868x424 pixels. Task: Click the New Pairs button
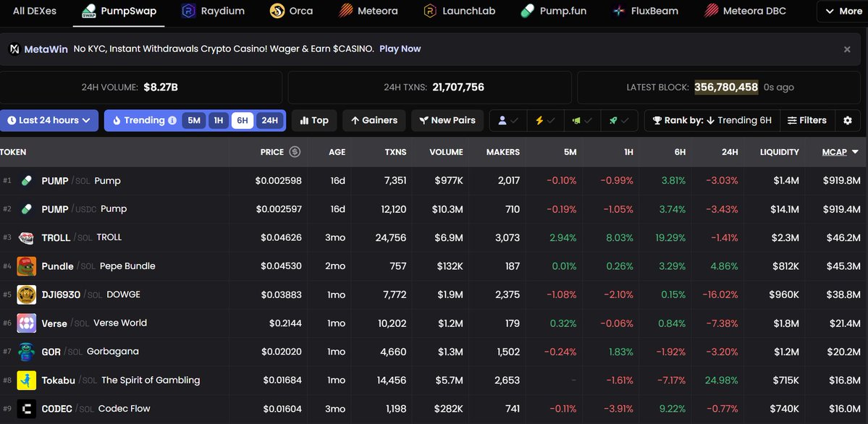pyautogui.click(x=447, y=120)
